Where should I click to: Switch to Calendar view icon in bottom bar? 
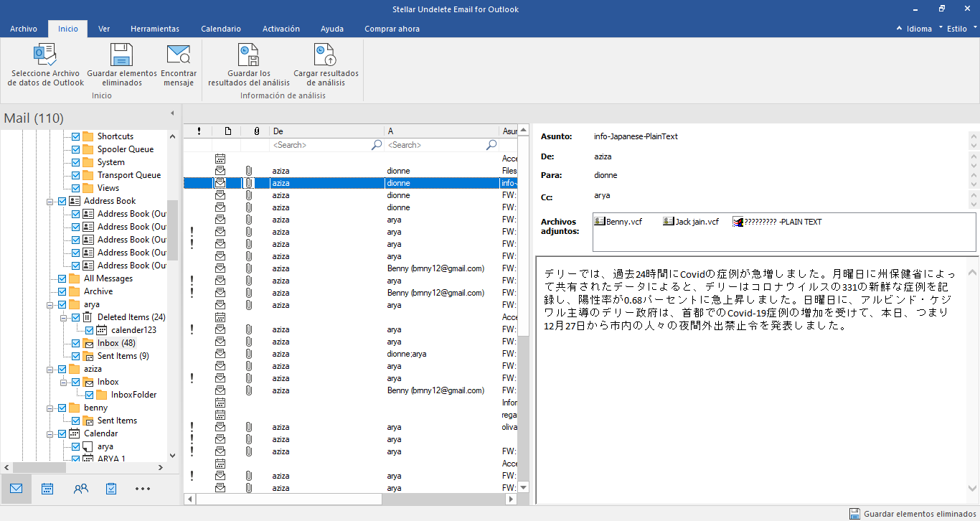coord(47,489)
